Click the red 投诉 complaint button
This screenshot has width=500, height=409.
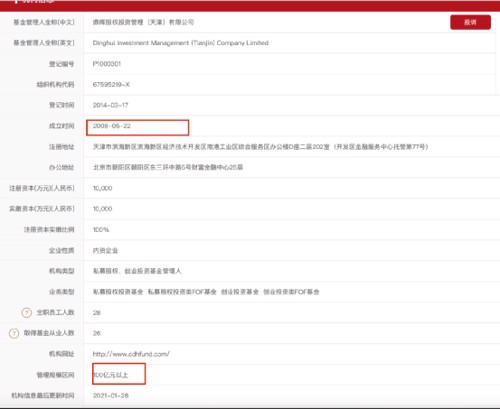click(470, 22)
